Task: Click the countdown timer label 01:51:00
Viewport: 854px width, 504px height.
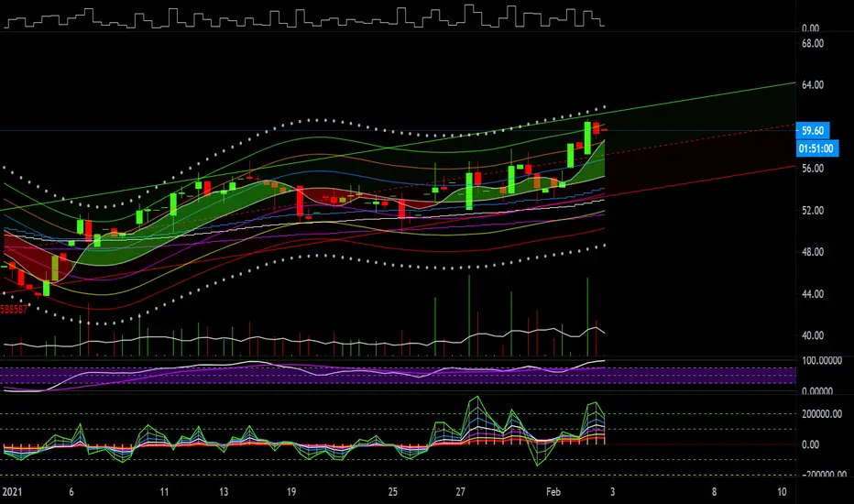Action: tap(816, 148)
